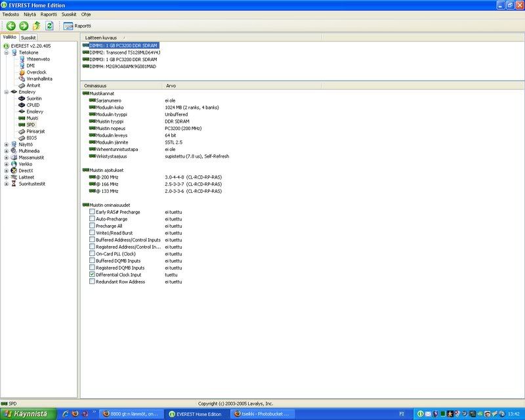The width and height of the screenshot is (525, 420).
Task: Click the Up level toolbar icon
Action: tap(37, 26)
